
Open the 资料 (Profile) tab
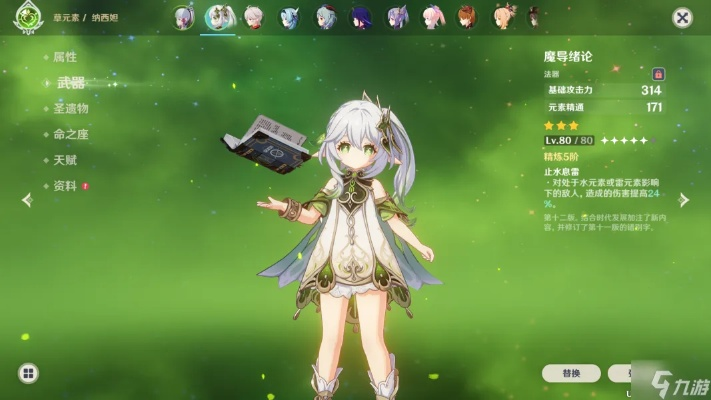pos(64,186)
